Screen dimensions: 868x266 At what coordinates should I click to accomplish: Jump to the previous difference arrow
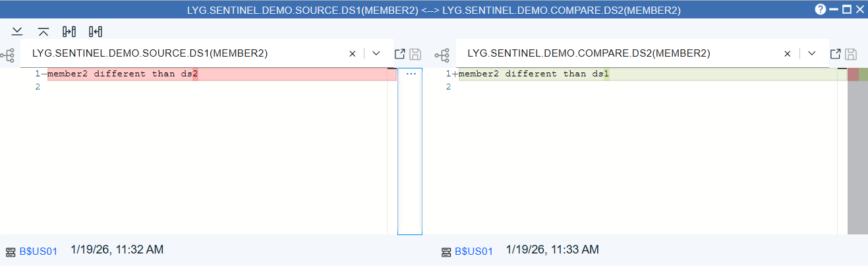coord(43,32)
